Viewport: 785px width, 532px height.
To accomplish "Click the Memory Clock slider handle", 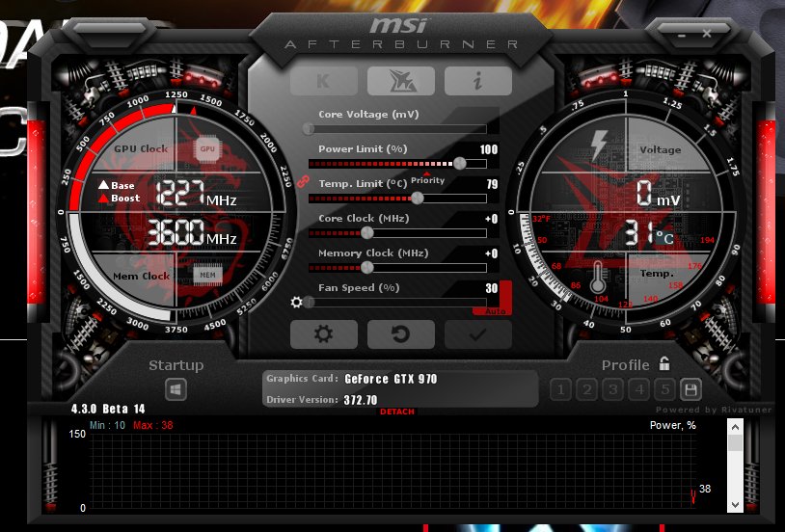I will [x=367, y=267].
